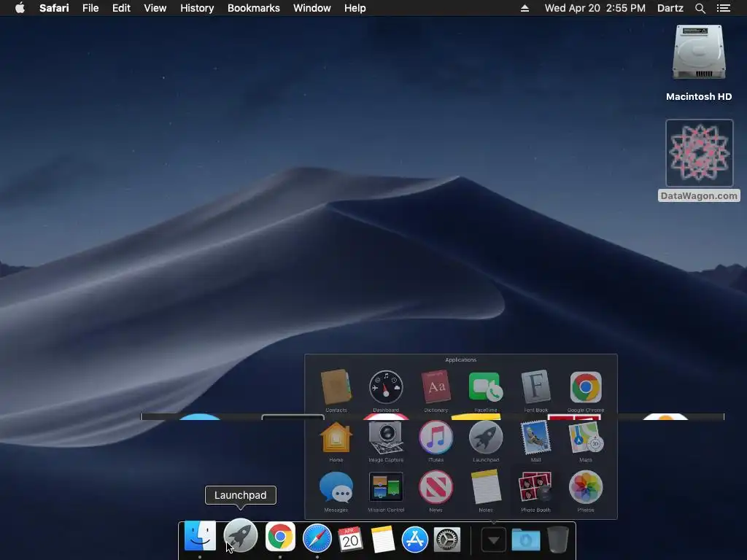Open Contacts in the Applications stack

pos(336,386)
